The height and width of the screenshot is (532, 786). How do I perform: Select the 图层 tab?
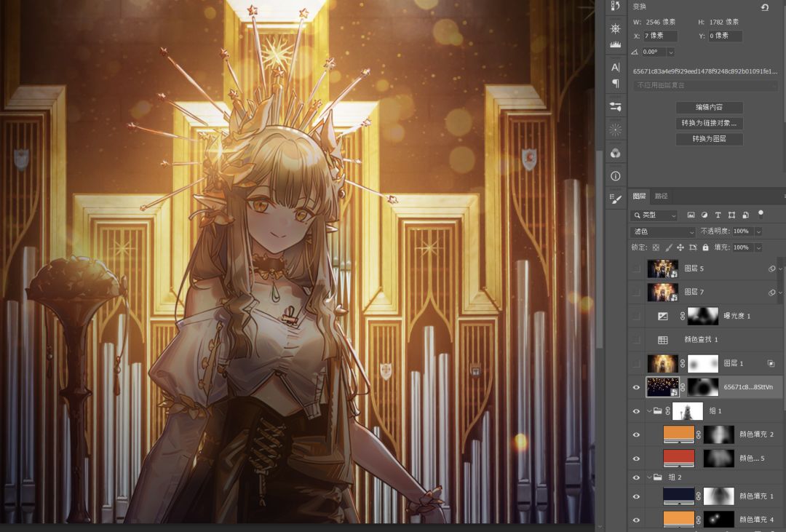tap(639, 196)
